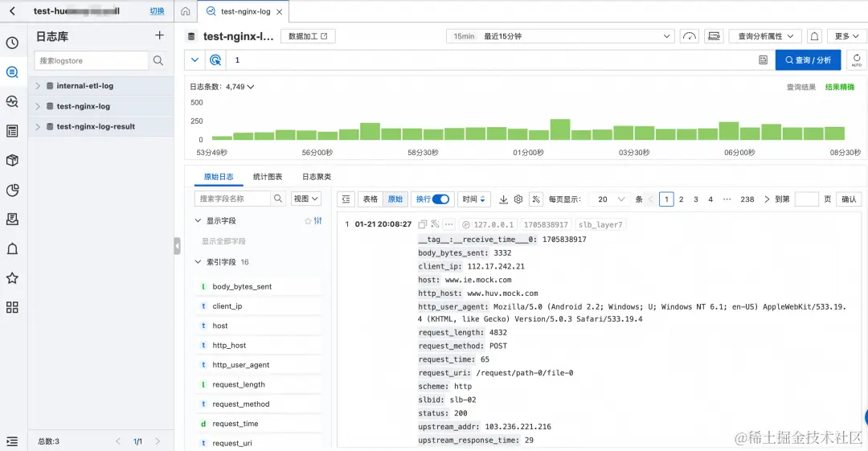Go to last results page 238
Image resolution: width=868 pixels, height=451 pixels.
747,199
